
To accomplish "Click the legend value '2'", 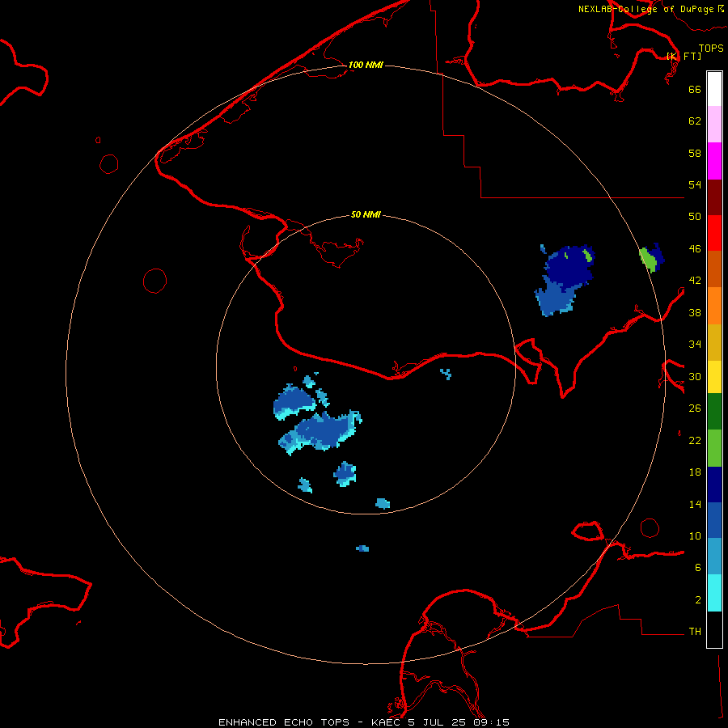I will pyautogui.click(x=698, y=600).
